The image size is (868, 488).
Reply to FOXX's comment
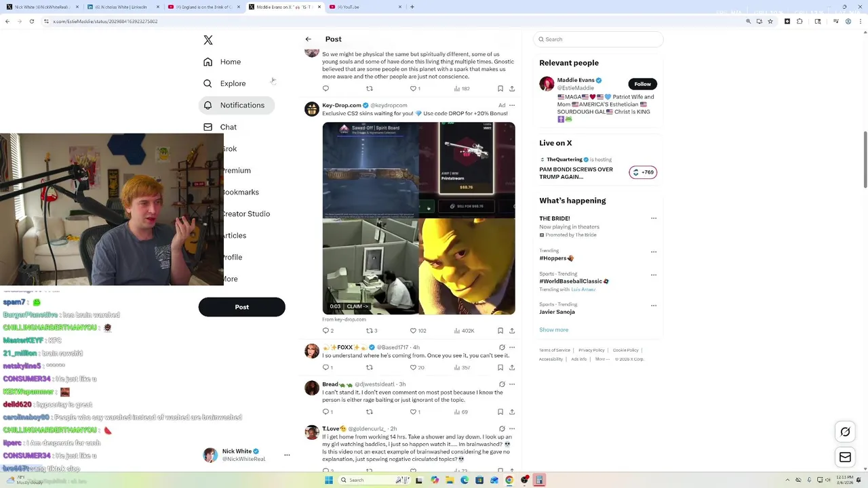[327, 367]
